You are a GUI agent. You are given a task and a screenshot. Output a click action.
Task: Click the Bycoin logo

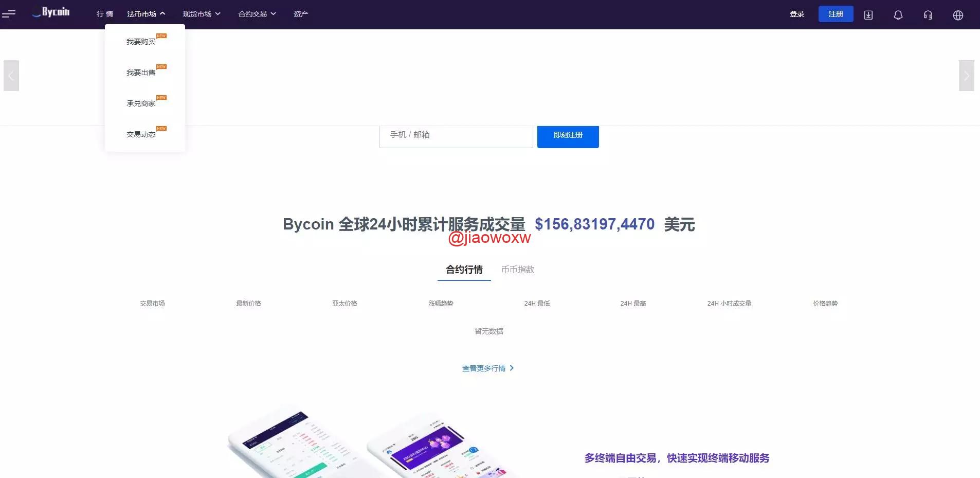[51, 12]
